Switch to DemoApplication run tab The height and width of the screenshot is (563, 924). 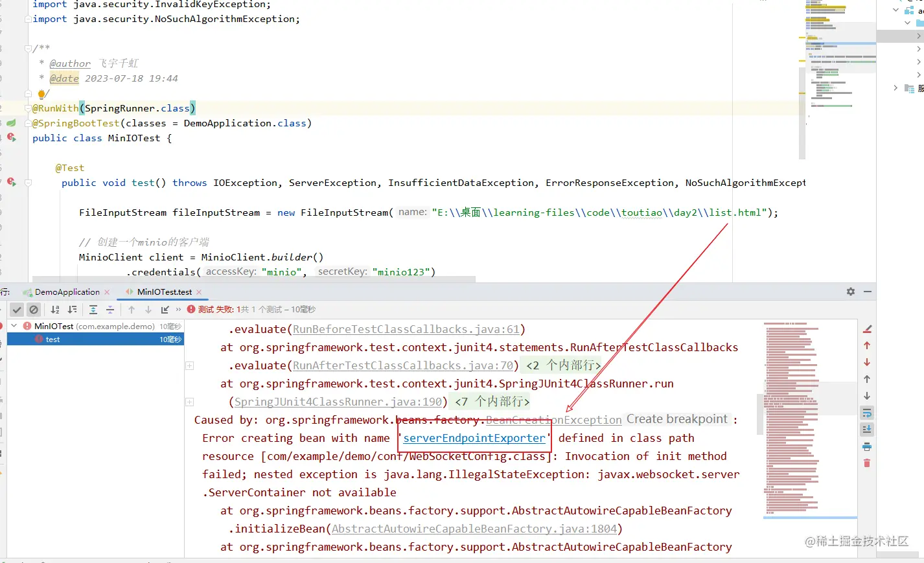[67, 292]
